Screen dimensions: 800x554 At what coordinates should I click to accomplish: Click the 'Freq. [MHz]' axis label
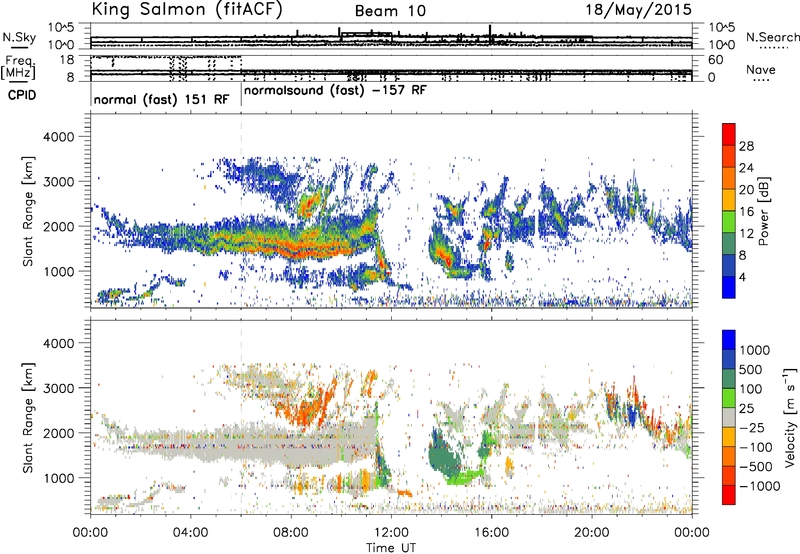(19, 67)
